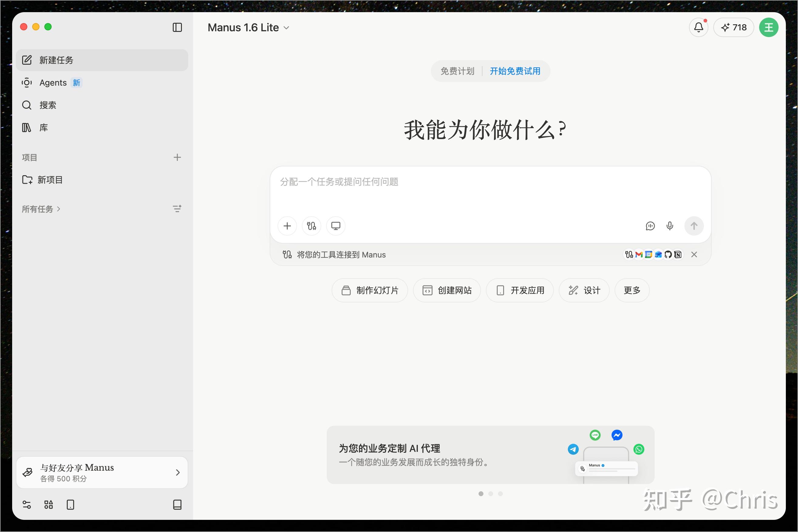Choose the 设计 design chip

(x=584, y=290)
